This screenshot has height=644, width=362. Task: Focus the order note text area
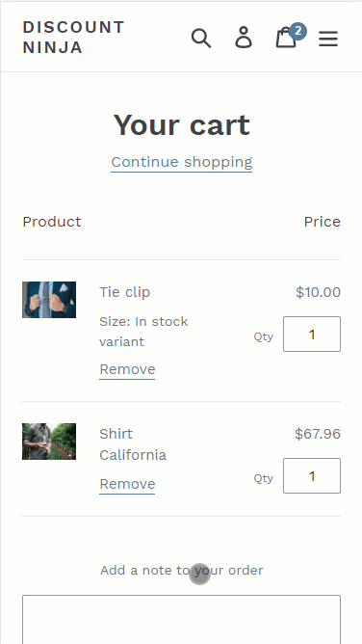[181, 619]
